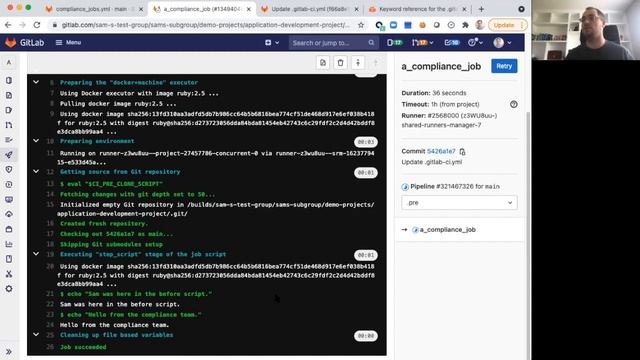The width and height of the screenshot is (640, 360).
Task: Open the browser extensions puzzle icon
Action: point(465,25)
